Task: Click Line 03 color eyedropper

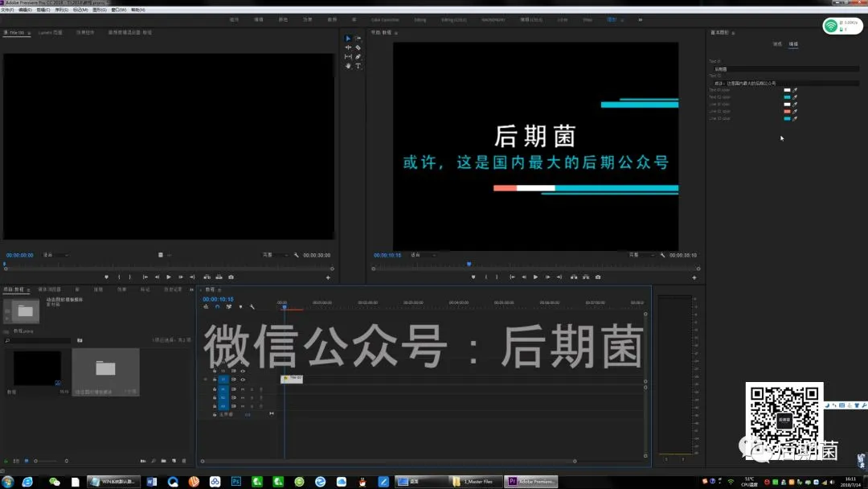Action: coord(795,118)
